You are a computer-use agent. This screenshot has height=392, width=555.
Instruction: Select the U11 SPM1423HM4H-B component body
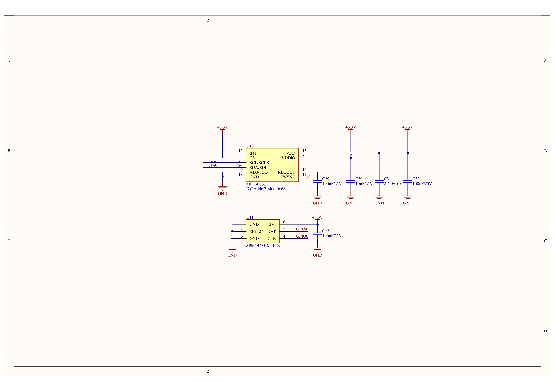click(263, 231)
